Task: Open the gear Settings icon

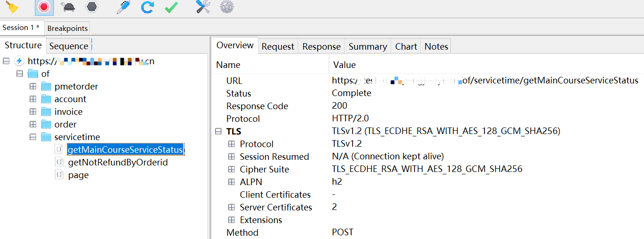Action: pos(227,7)
